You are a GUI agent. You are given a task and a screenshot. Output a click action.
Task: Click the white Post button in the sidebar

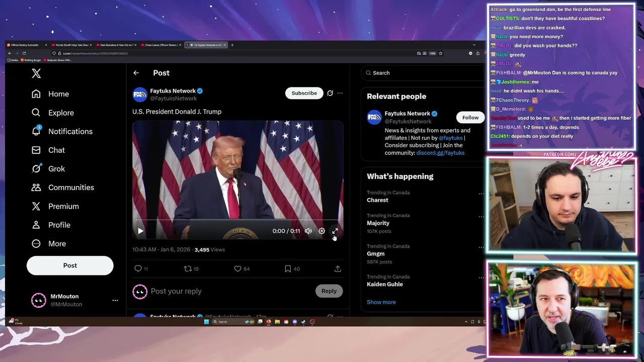click(x=70, y=265)
